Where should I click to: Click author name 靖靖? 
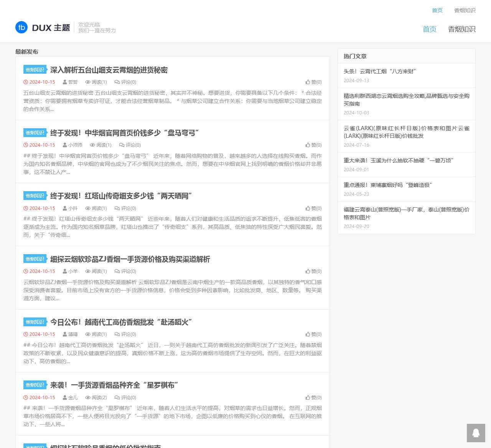(73, 334)
